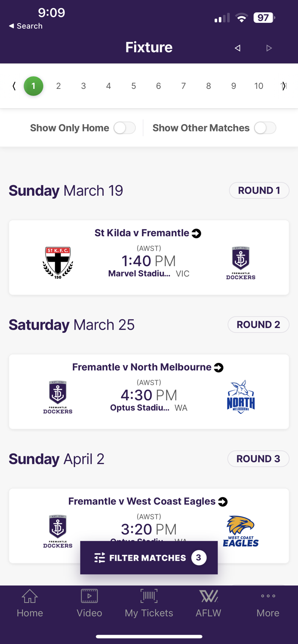This screenshot has height=644, width=298.
Task: Click the North Melbourne club logo
Action: click(241, 395)
